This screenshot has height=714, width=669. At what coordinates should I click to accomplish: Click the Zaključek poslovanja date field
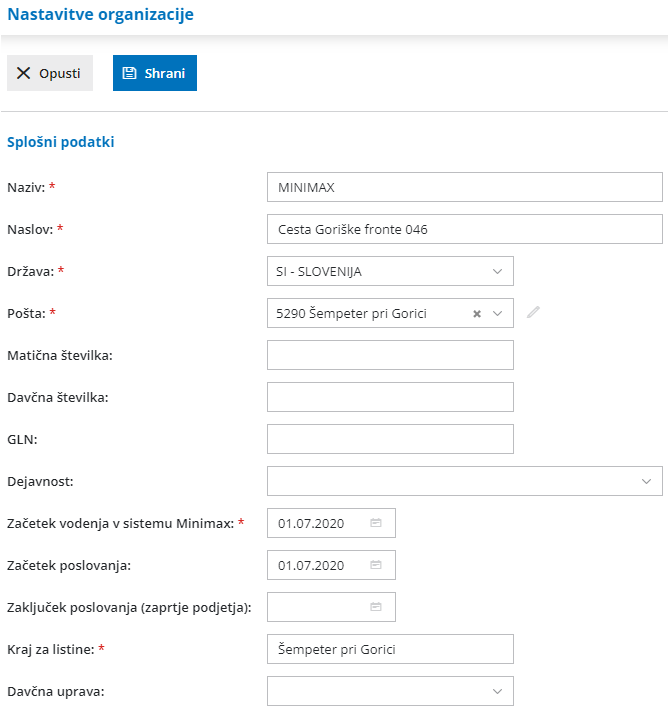coord(315,607)
